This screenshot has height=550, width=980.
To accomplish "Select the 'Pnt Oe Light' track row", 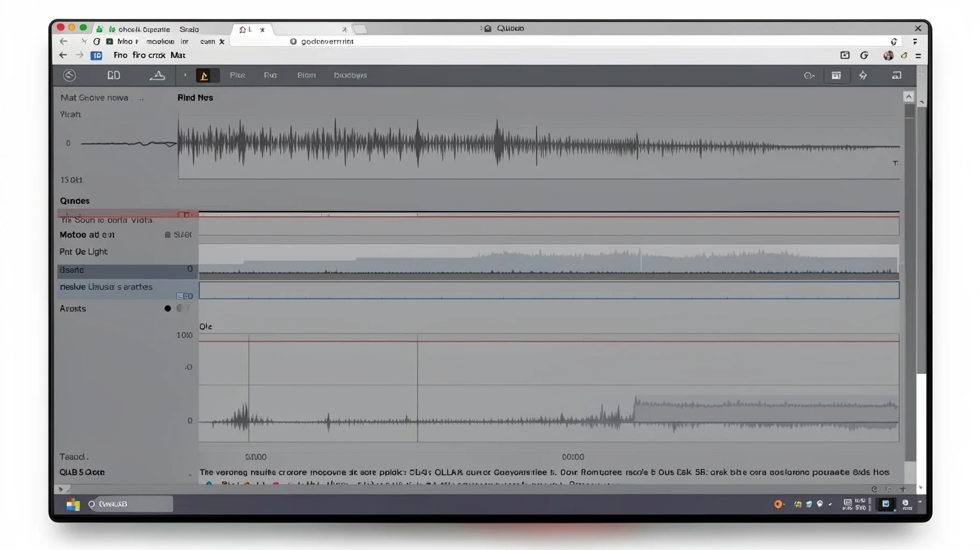I will pos(128,251).
